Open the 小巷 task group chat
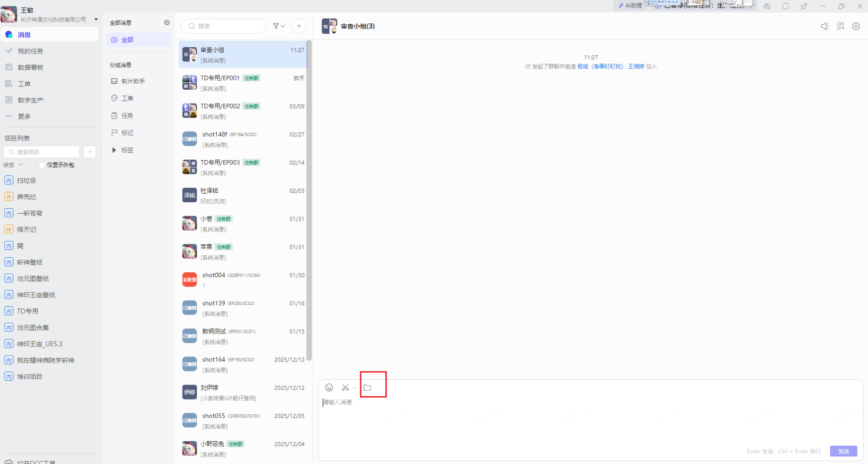The width and height of the screenshot is (868, 464). coord(243,224)
